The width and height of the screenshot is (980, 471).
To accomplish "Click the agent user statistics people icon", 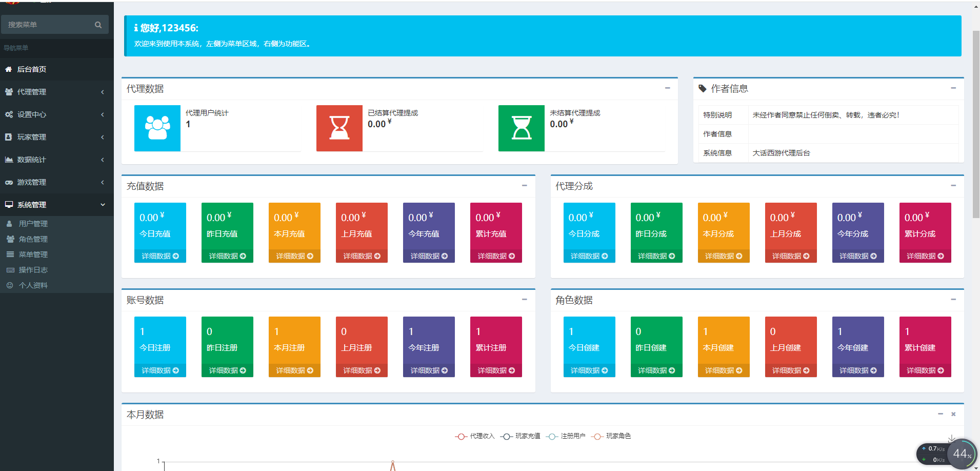I will coord(157,128).
